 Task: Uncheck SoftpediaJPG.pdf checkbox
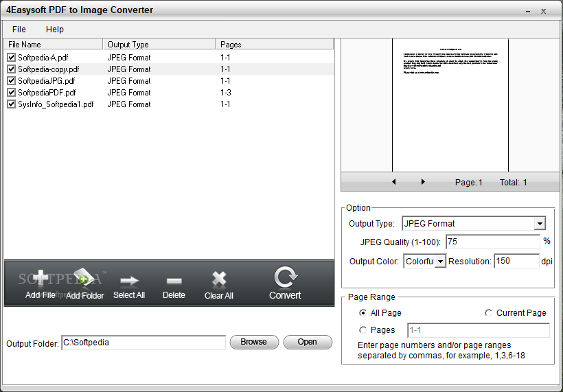pyautogui.click(x=12, y=81)
